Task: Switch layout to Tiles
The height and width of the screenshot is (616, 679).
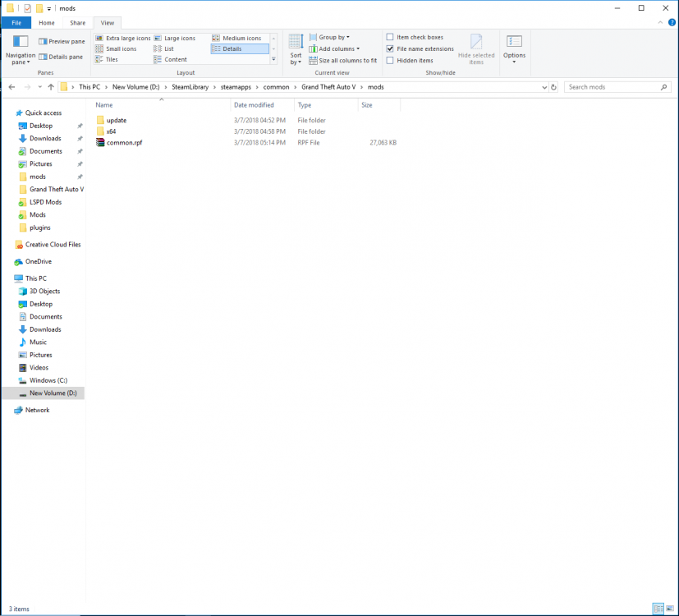Action: (107, 59)
